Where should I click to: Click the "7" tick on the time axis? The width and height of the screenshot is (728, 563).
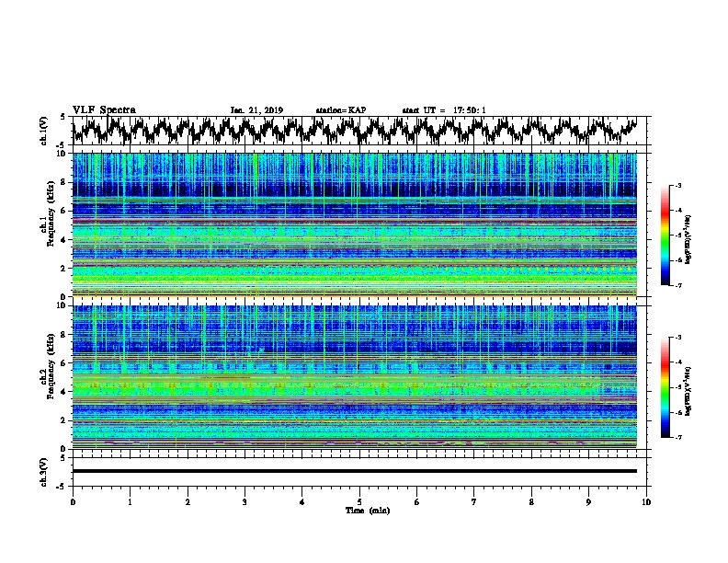coord(474,502)
